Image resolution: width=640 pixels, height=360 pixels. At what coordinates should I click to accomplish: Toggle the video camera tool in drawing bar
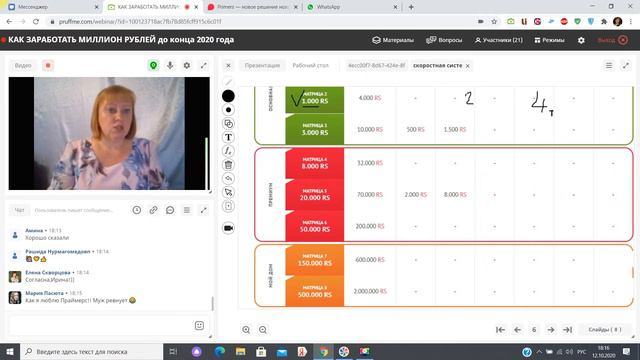[x=228, y=228]
